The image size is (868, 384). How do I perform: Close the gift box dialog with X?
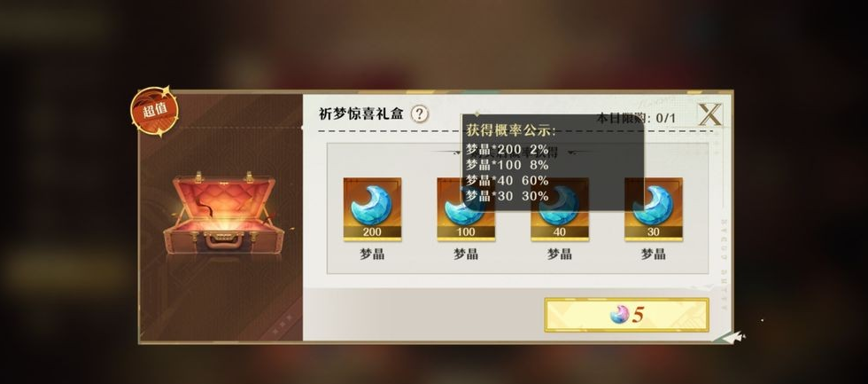click(x=709, y=114)
